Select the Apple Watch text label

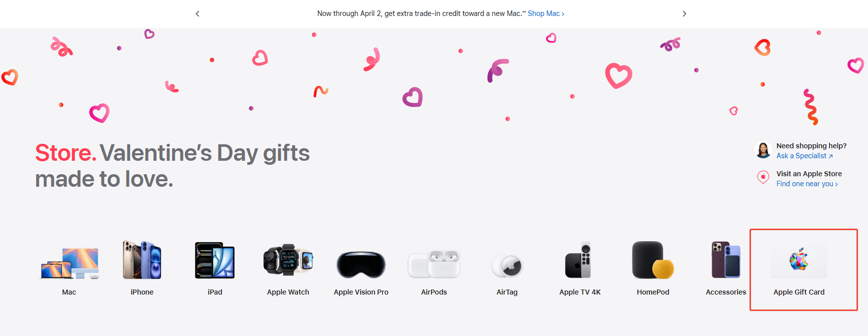click(x=288, y=292)
